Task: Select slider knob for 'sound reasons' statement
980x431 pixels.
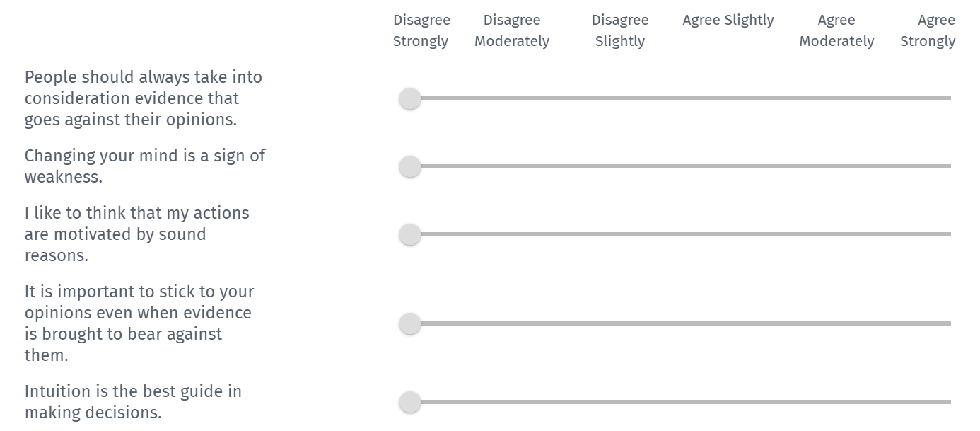Action: click(410, 235)
